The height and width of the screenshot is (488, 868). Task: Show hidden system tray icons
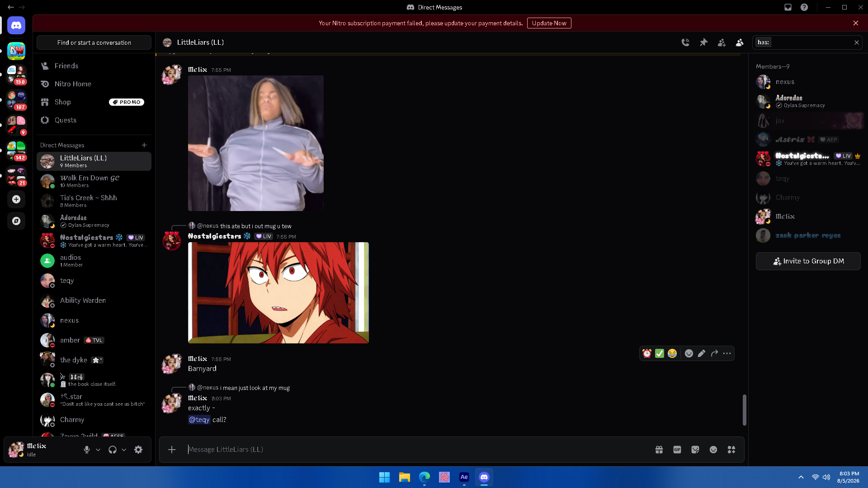point(801,477)
